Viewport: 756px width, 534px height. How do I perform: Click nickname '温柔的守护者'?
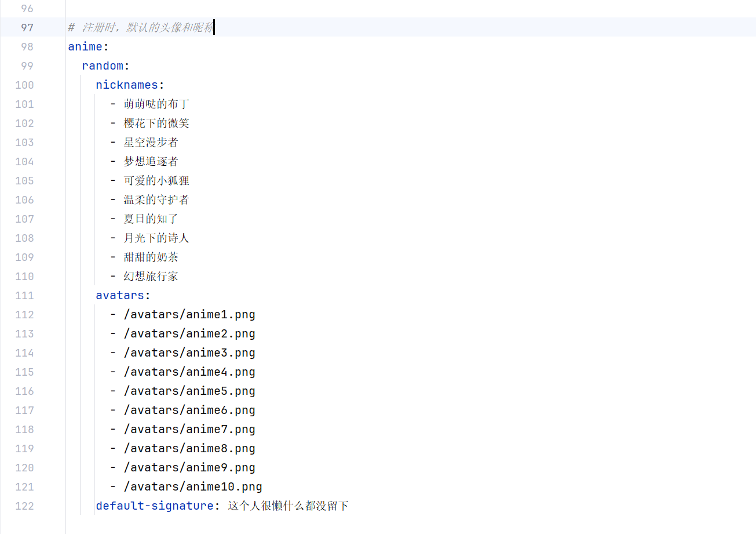[x=156, y=199]
